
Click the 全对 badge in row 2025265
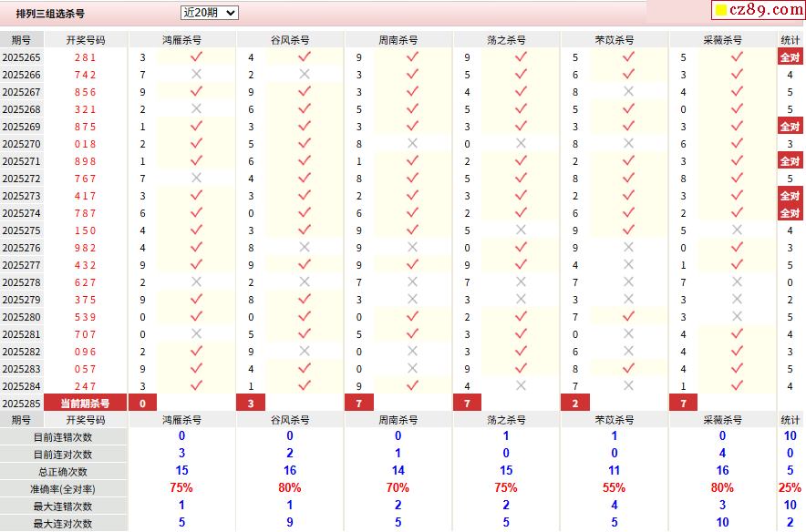click(x=790, y=57)
